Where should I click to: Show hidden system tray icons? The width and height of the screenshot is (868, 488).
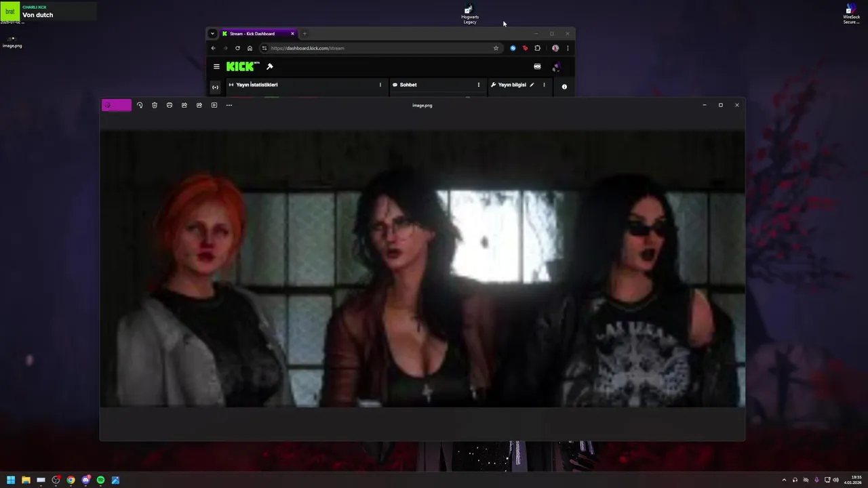point(784,480)
